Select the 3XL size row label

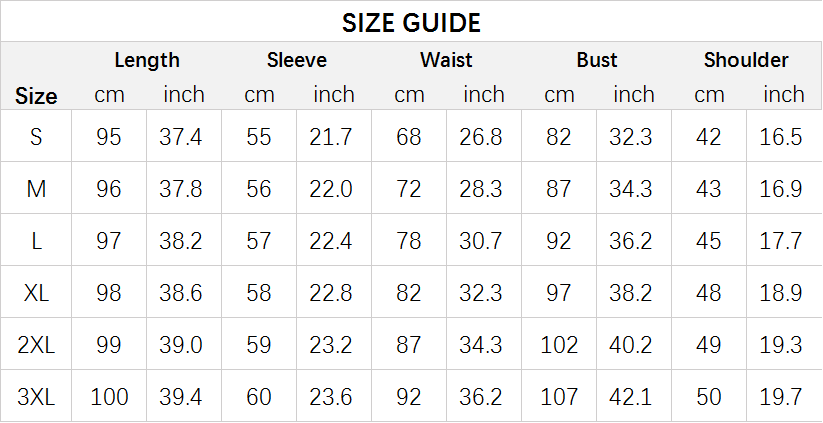coord(36,397)
